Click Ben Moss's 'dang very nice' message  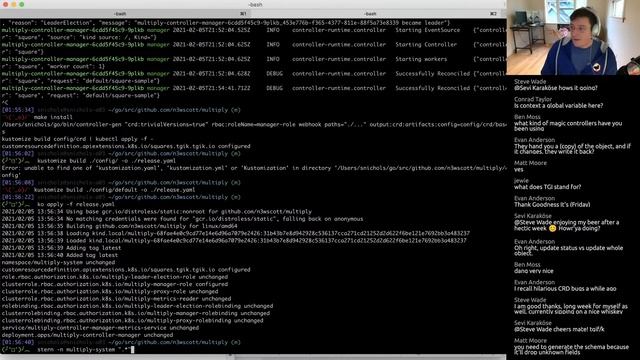pyautogui.click(x=533, y=271)
